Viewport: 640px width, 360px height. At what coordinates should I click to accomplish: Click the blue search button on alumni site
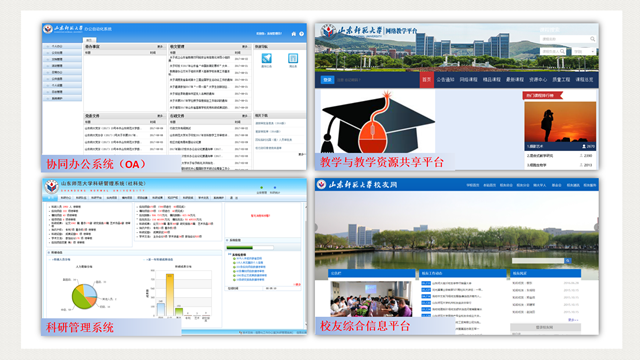[x=567, y=261]
